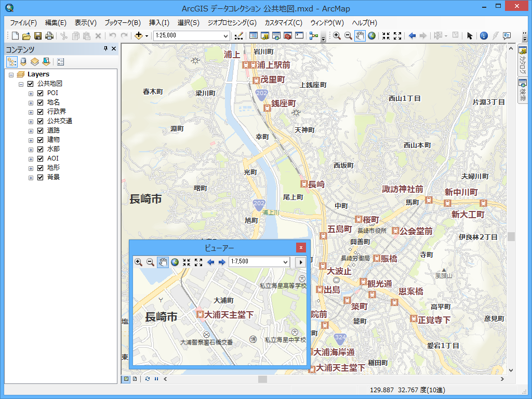Click the Full Extent globe in main toolbar
This screenshot has height=399, width=532.
tap(372, 36)
